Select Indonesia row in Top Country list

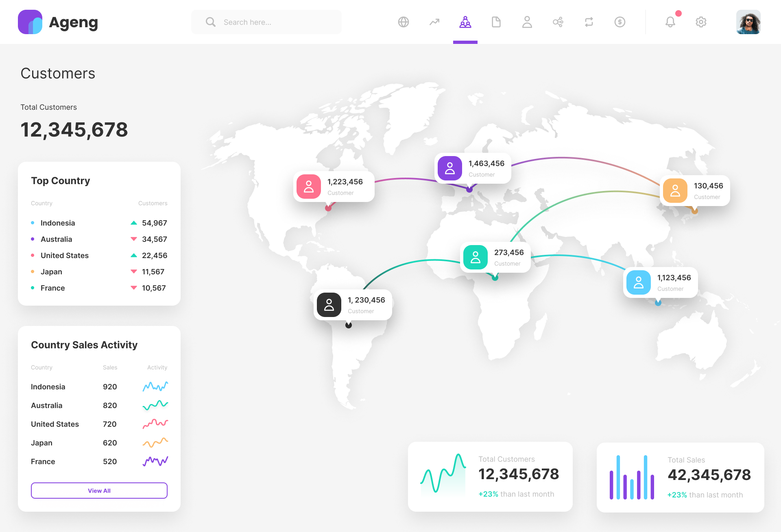57,223
